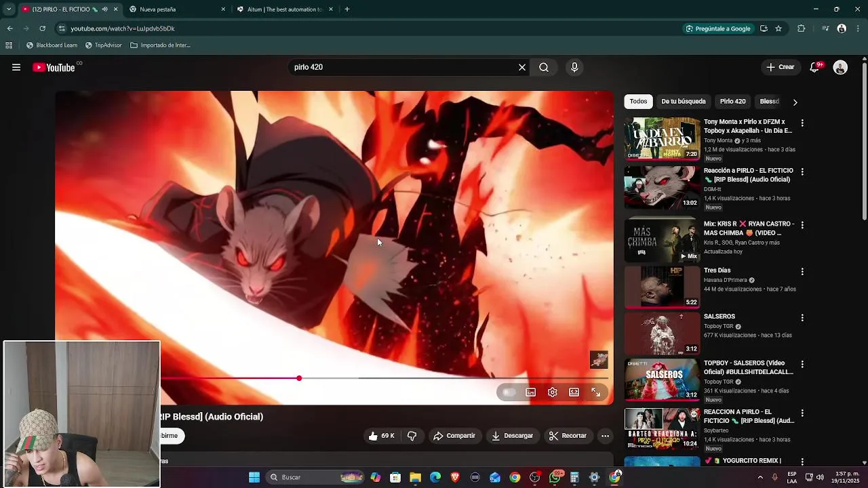Open options for TOPBOY - SALSEROS official video
Image resolution: width=868 pixels, height=488 pixels.
pyautogui.click(x=802, y=365)
